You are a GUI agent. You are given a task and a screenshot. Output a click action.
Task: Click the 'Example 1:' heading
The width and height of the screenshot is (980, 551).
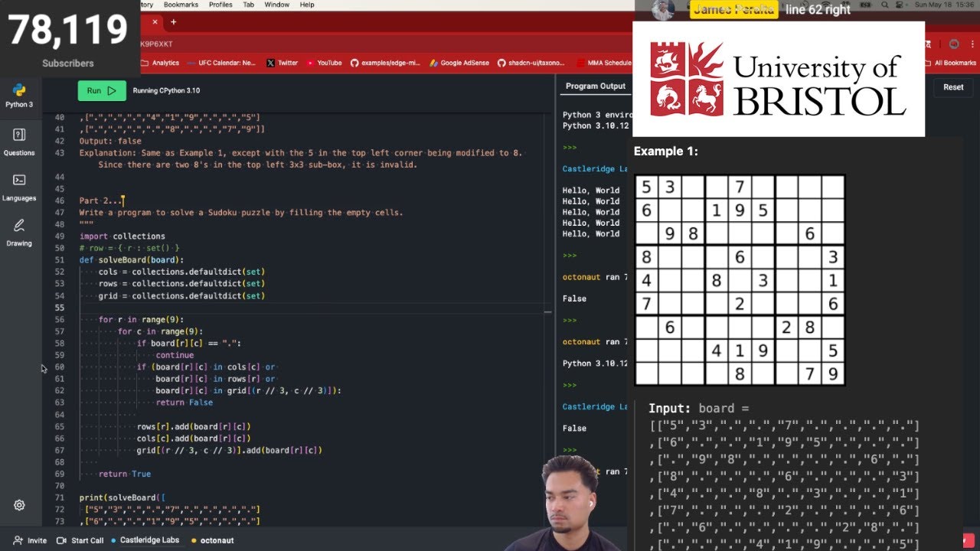666,152
